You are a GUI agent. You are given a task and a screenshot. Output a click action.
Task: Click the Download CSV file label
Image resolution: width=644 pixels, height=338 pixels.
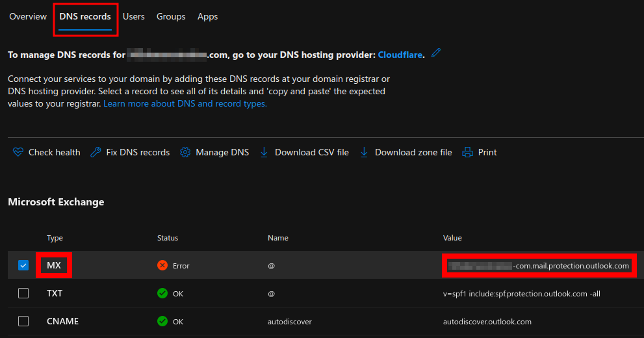click(x=312, y=152)
